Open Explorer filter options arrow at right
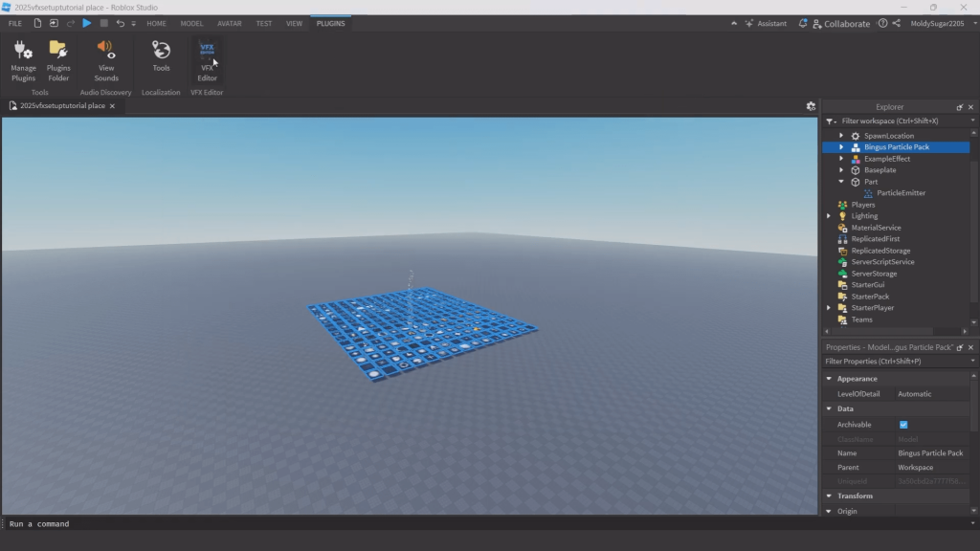 972,121
